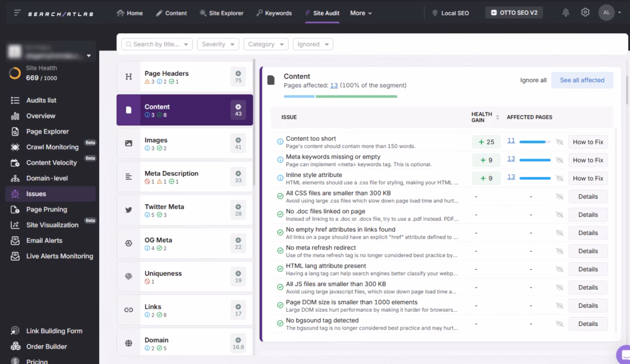The width and height of the screenshot is (630, 364).
Task: Open the Category filter dropdown
Action: tap(266, 44)
